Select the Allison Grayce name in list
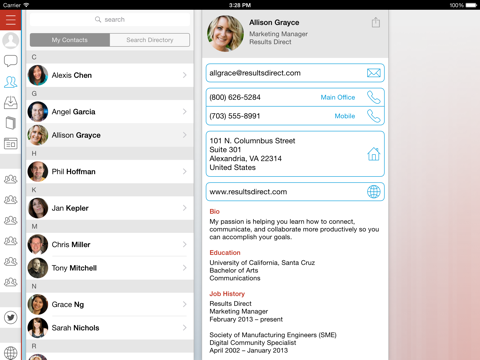The height and width of the screenshot is (360, 480). coord(76,135)
